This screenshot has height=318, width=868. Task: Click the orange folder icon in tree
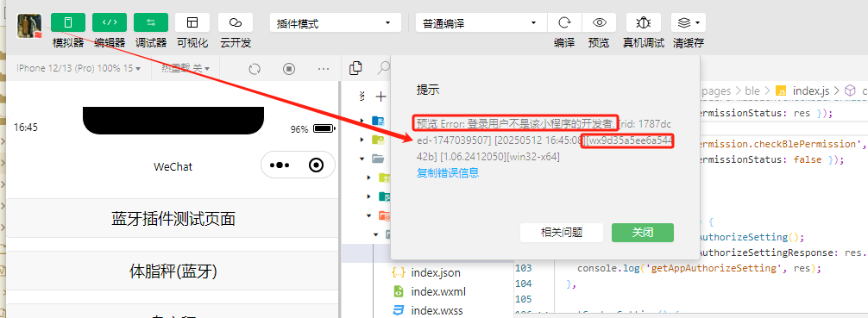[384, 215]
